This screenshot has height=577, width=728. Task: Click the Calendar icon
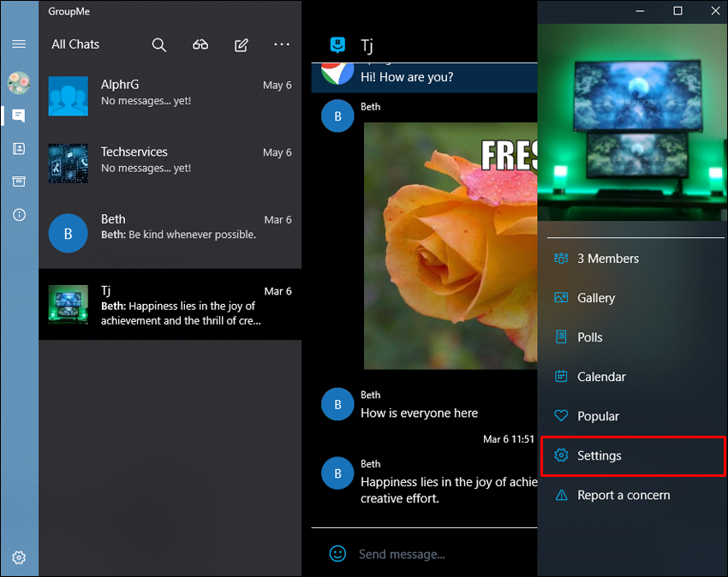(x=561, y=376)
